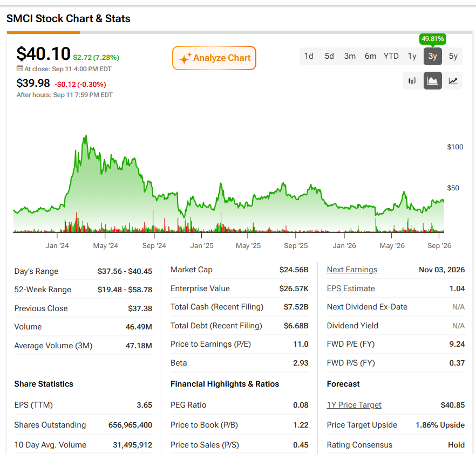
Task: Click the Day's Range value $37.56 - $40.45
Action: pos(125,271)
